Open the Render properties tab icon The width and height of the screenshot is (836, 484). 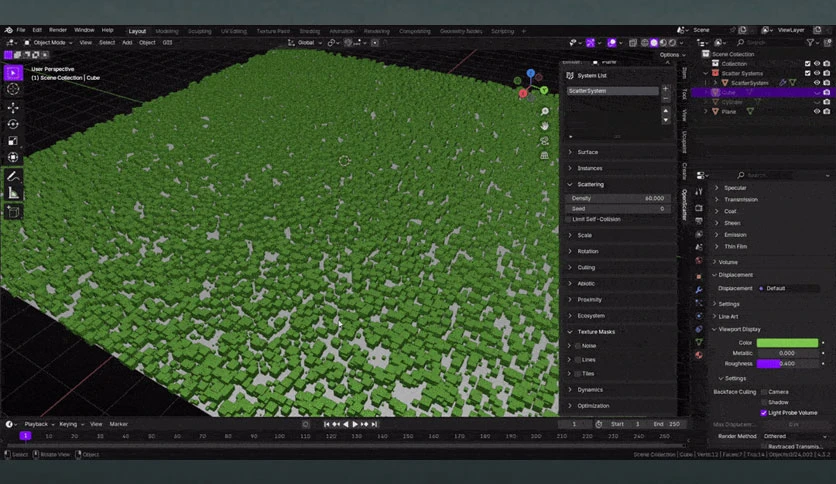click(x=699, y=208)
